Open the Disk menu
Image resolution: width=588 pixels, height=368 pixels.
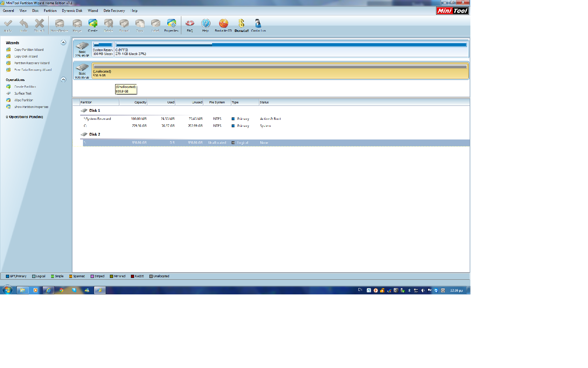point(35,11)
